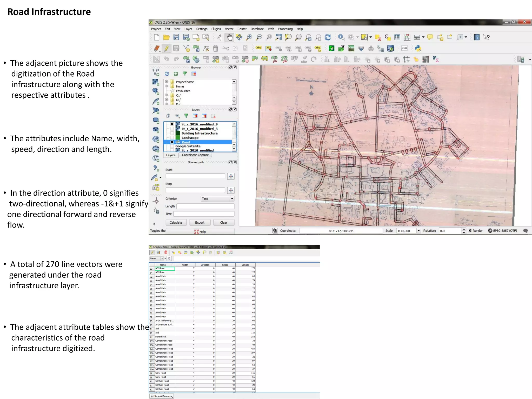Click the Add PostGIS Layer elephant icon
The width and height of the screenshot is (532, 399).
156,92
